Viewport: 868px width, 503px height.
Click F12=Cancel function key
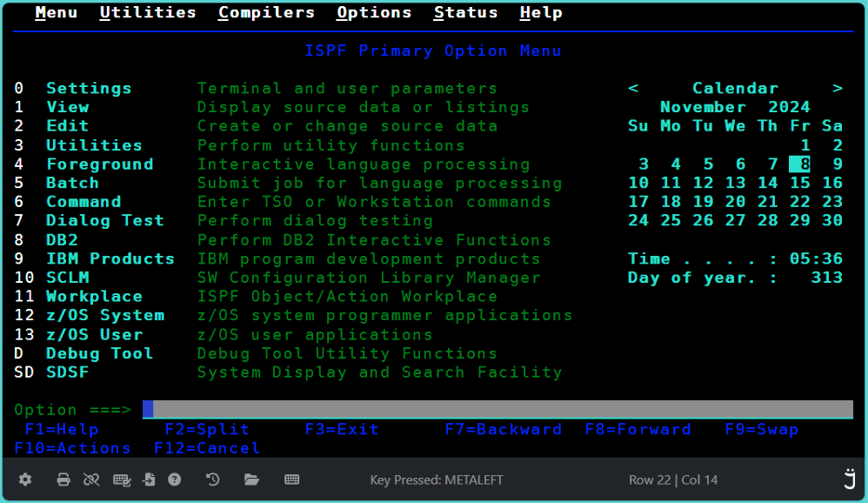click(x=207, y=448)
